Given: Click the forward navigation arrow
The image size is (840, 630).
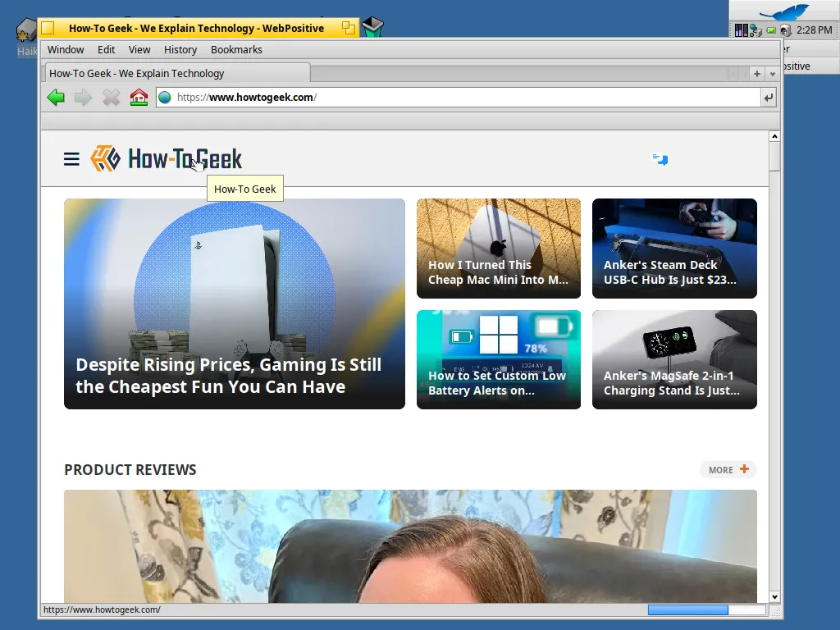Looking at the screenshot, I should click(x=83, y=97).
